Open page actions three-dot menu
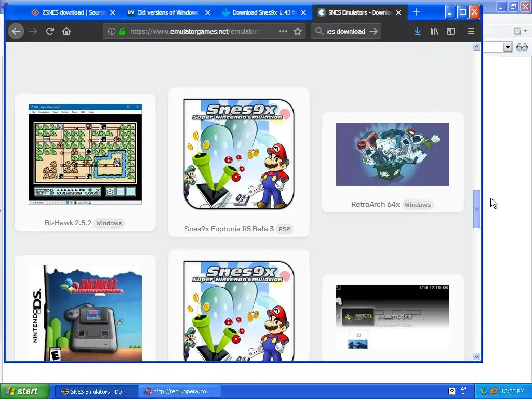Screen dimensions: 532x399 [x=283, y=31]
